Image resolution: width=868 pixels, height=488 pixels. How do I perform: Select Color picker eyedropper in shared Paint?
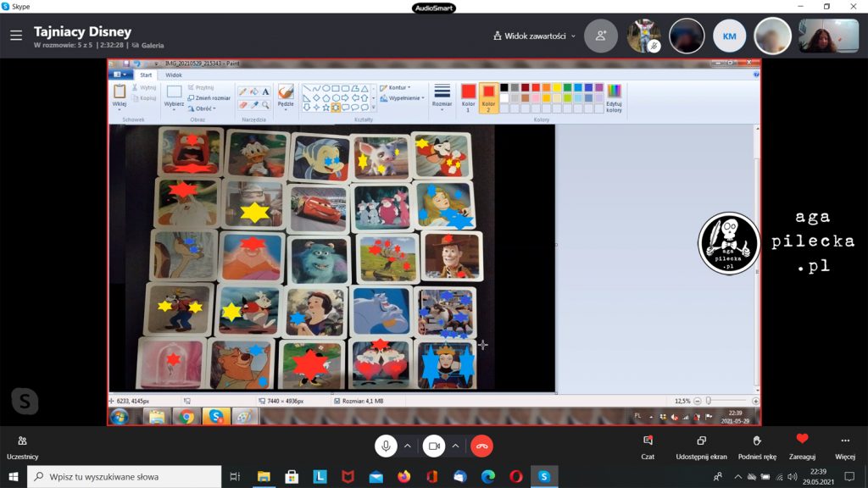coord(254,104)
